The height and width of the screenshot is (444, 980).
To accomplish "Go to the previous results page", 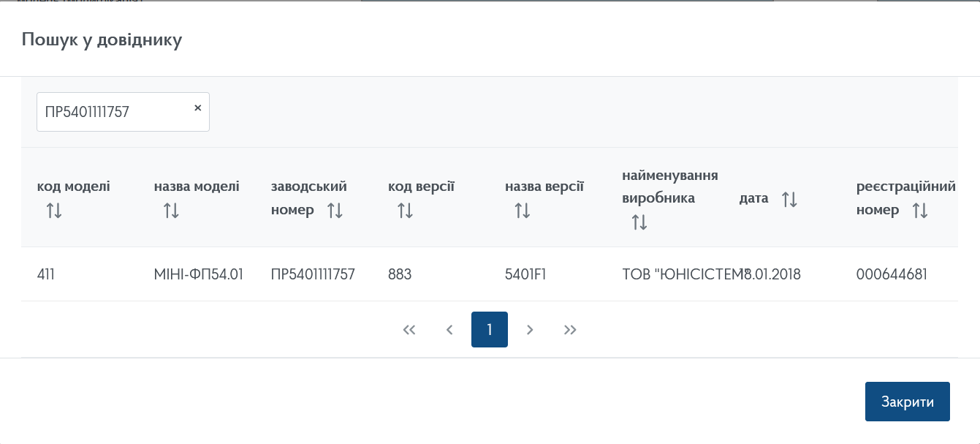I will [449, 330].
